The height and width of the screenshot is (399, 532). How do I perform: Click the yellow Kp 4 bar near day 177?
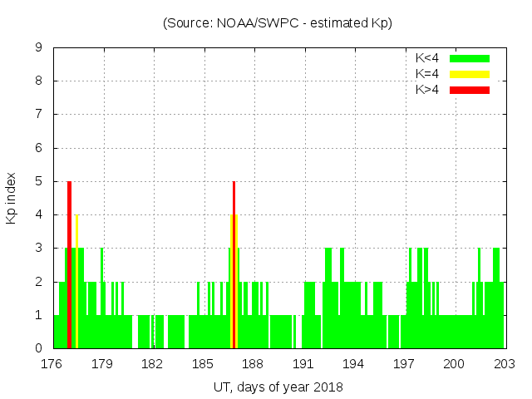point(76,281)
